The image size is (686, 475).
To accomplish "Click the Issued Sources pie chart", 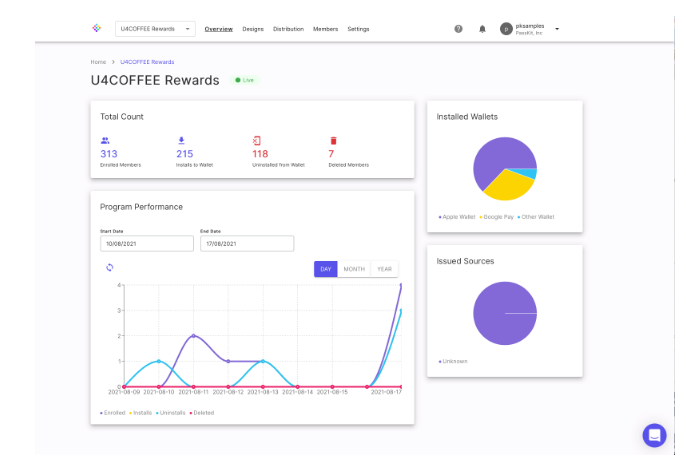I will click(x=505, y=313).
